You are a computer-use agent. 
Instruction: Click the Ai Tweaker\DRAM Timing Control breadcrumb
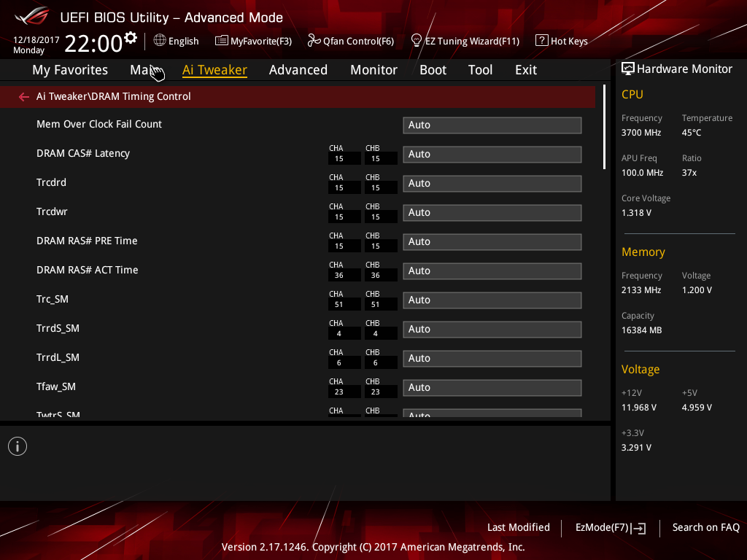pyautogui.click(x=113, y=97)
